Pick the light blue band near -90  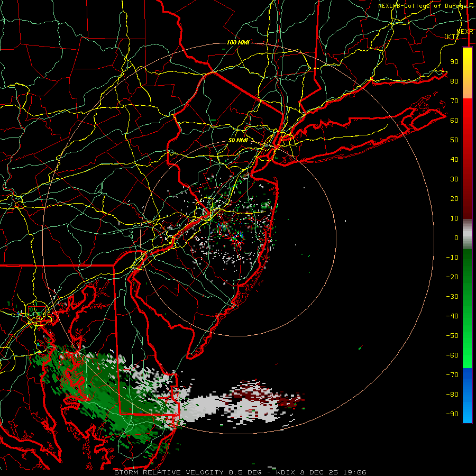coord(467,413)
